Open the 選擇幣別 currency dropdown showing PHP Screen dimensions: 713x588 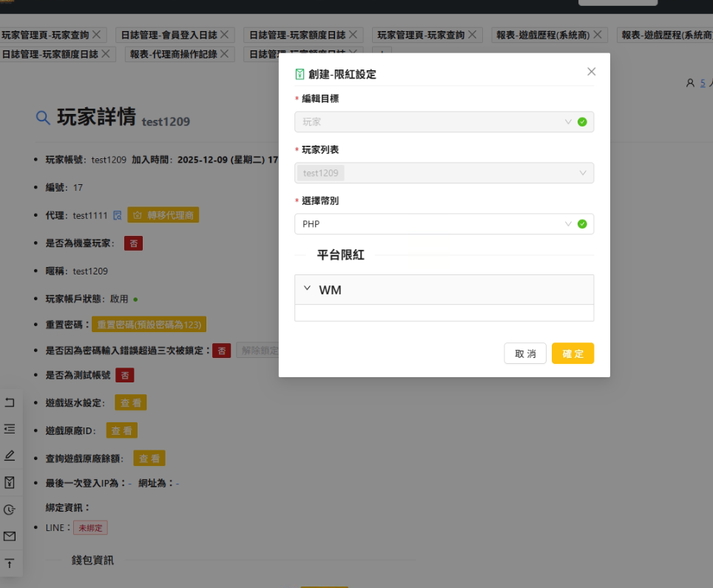(444, 224)
